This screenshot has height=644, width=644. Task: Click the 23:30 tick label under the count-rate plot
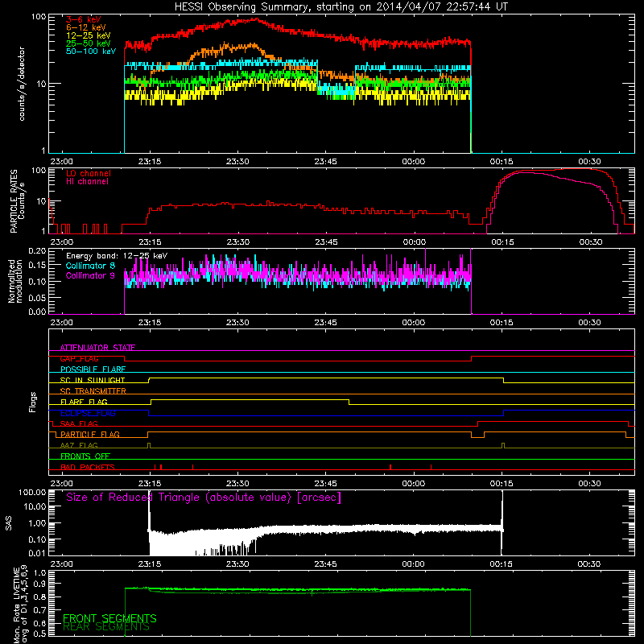pos(237,162)
